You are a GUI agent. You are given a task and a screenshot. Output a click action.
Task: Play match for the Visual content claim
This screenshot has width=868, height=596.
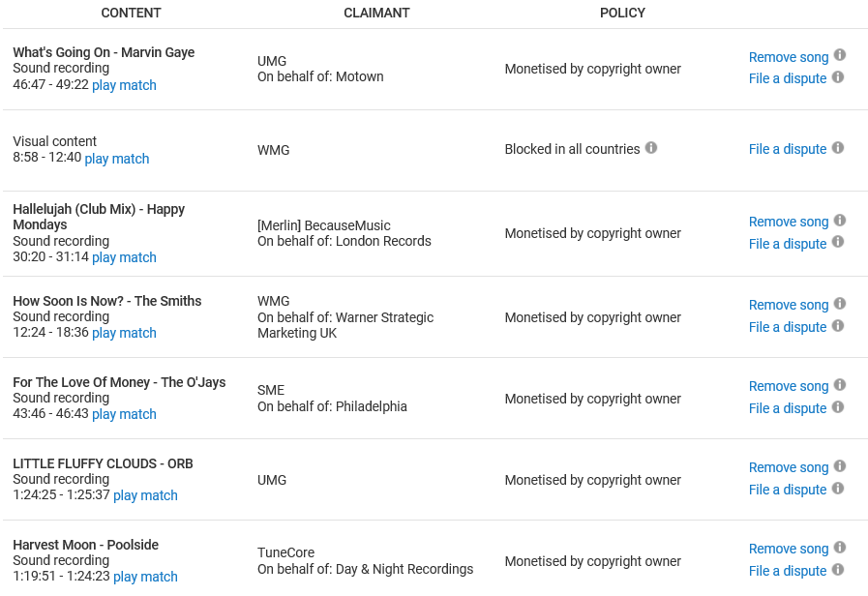117,159
